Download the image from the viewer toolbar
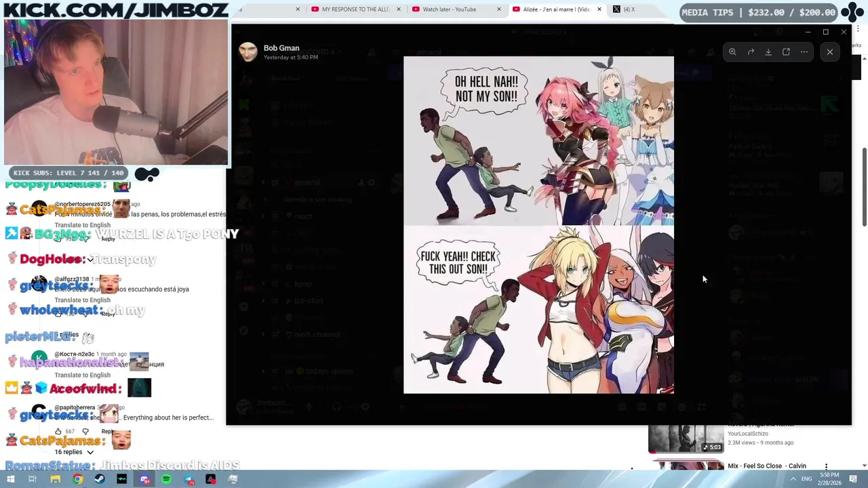Screen dimensions: 868x488 pos(768,52)
